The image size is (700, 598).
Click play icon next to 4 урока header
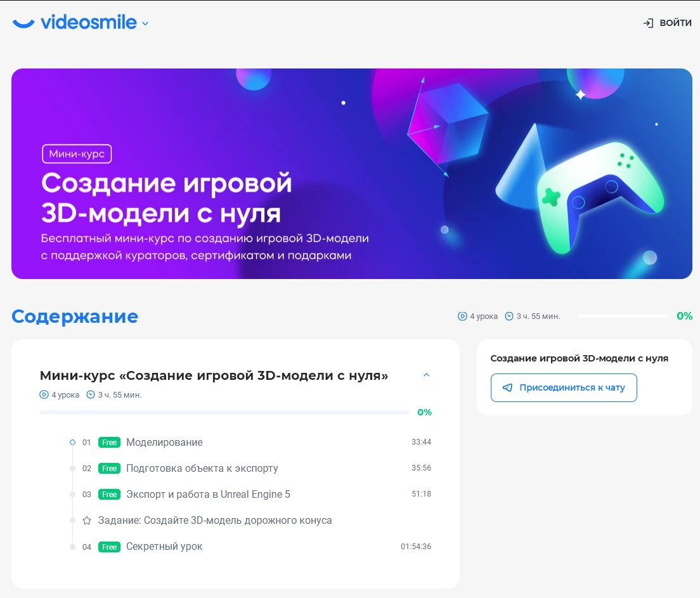(x=462, y=316)
